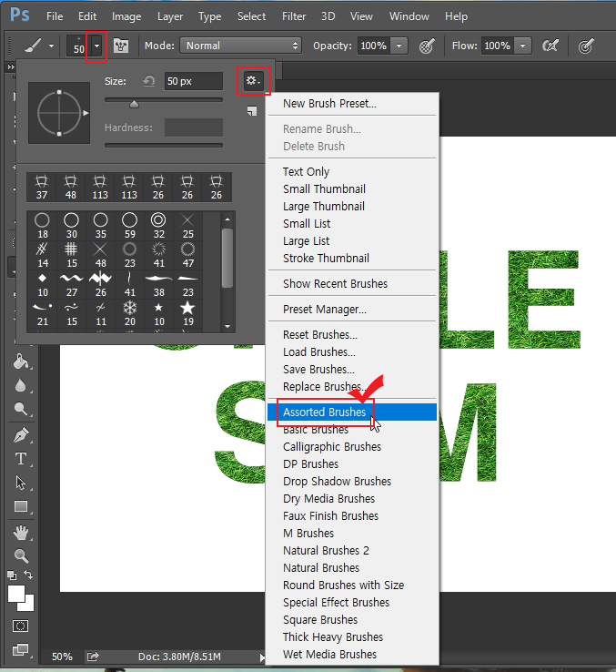Choose Reset Brushes from menu
Viewport: 616px width, 672px height.
[352, 335]
